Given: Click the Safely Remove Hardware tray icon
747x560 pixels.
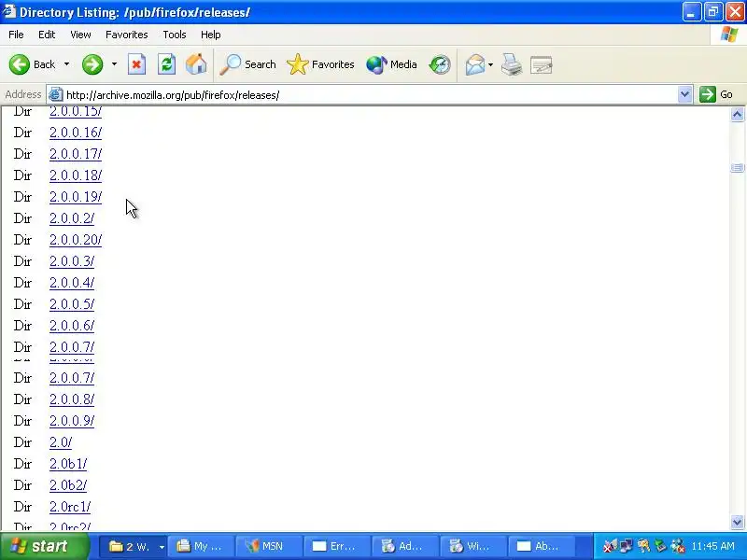Looking at the screenshot, I should click(660, 546).
